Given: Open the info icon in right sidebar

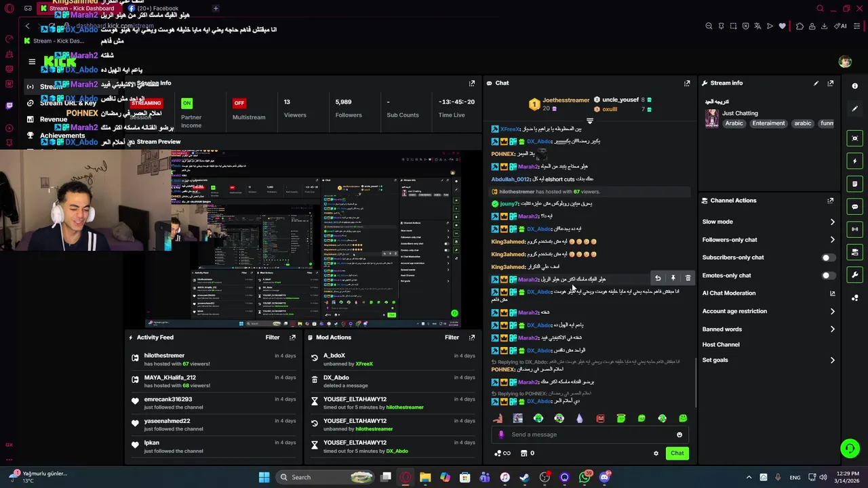Looking at the screenshot, I should [x=855, y=86].
